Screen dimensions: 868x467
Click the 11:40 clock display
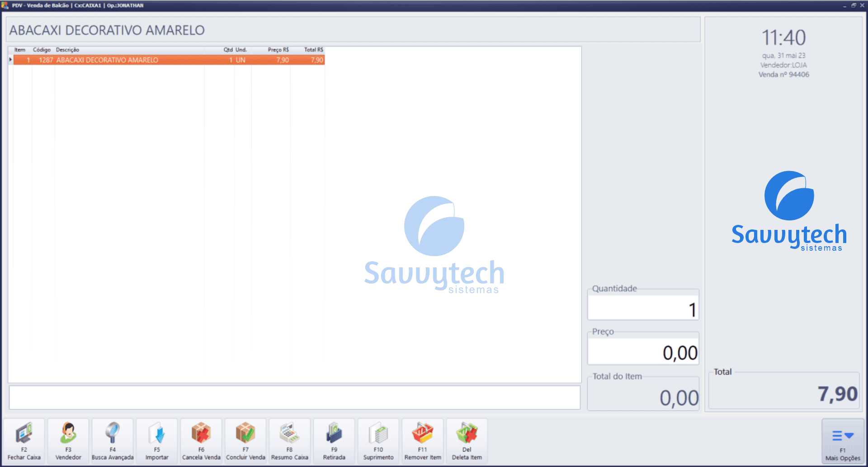coord(783,38)
